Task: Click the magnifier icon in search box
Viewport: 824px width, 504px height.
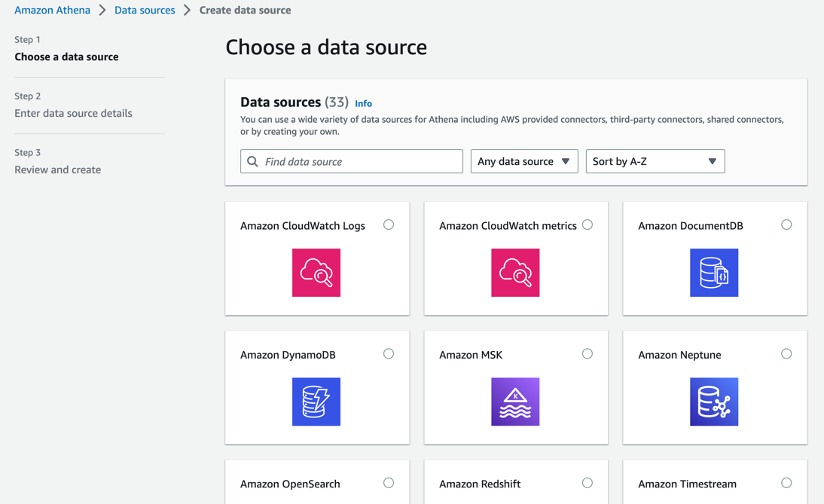Action: (x=253, y=161)
